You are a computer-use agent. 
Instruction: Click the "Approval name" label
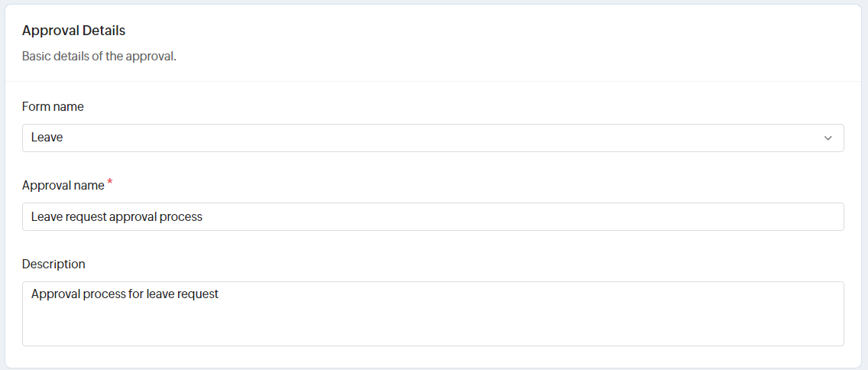point(63,186)
